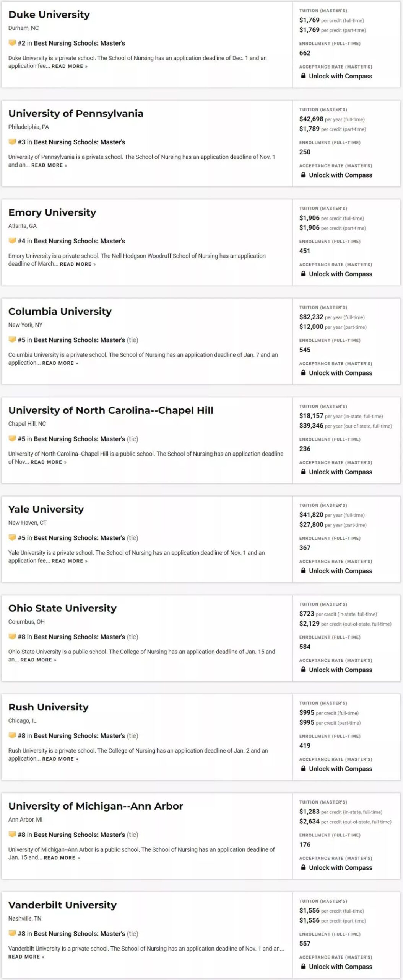
Task: Click the lock icon in Yale's acceptance rate
Action: pyautogui.click(x=303, y=570)
